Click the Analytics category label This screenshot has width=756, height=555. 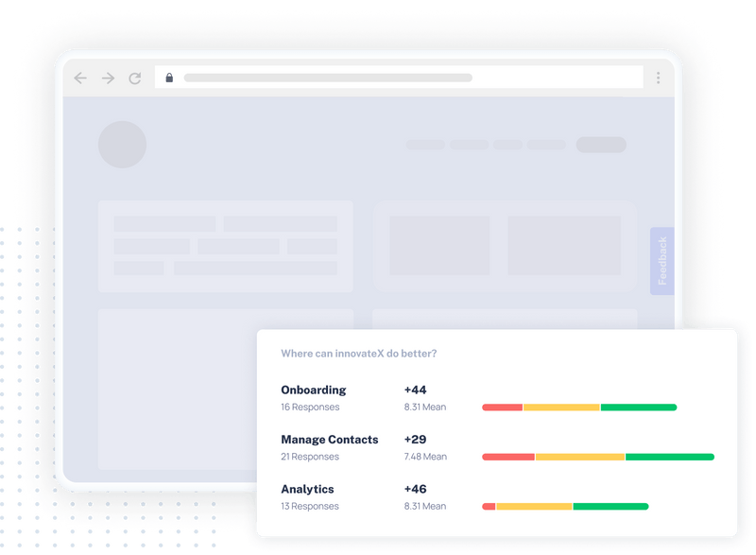[305, 489]
